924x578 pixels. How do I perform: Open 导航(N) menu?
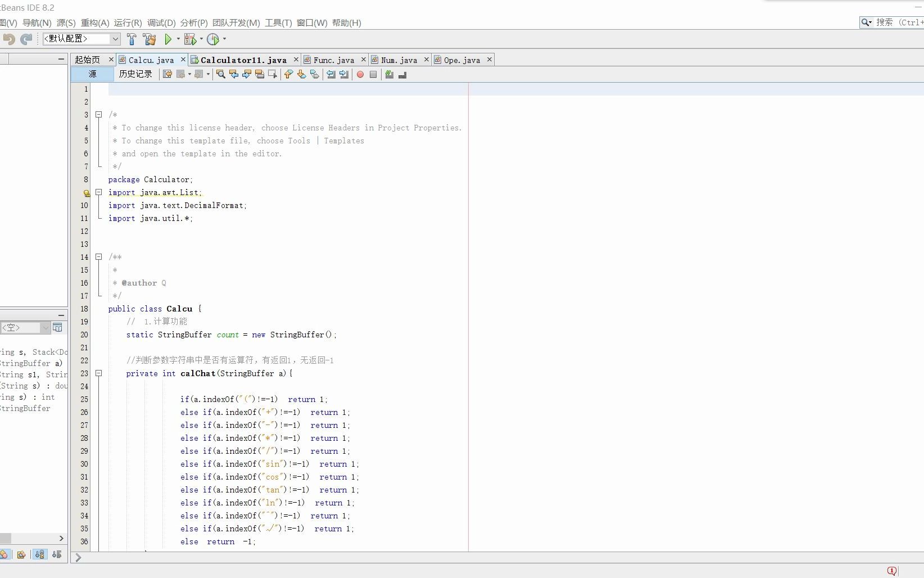[x=37, y=23]
